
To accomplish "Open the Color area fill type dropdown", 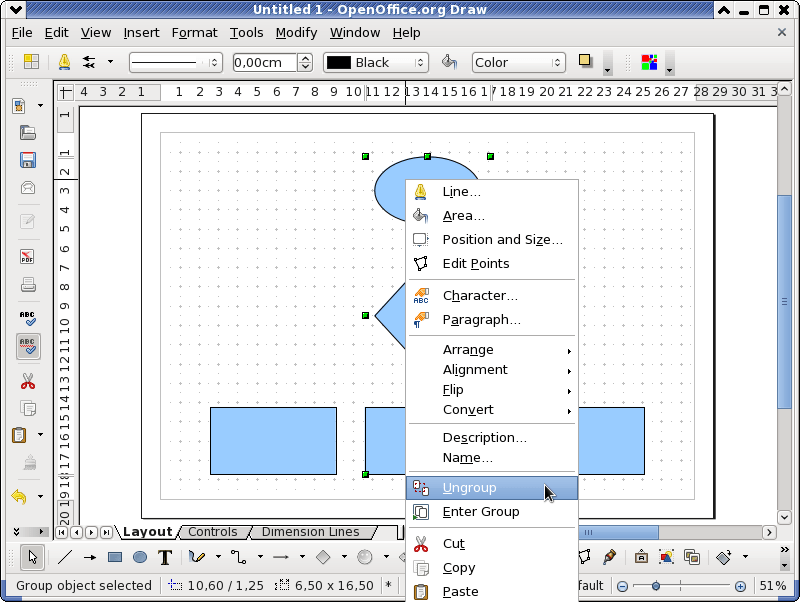I will click(519, 62).
